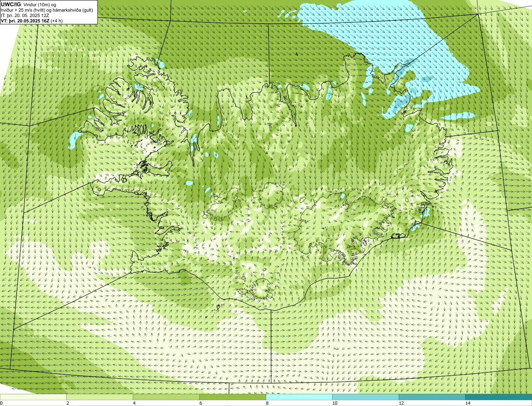Screen dimensions: 532x406
Task: Click the scale label "12" under the color bar
Action: (401, 403)
